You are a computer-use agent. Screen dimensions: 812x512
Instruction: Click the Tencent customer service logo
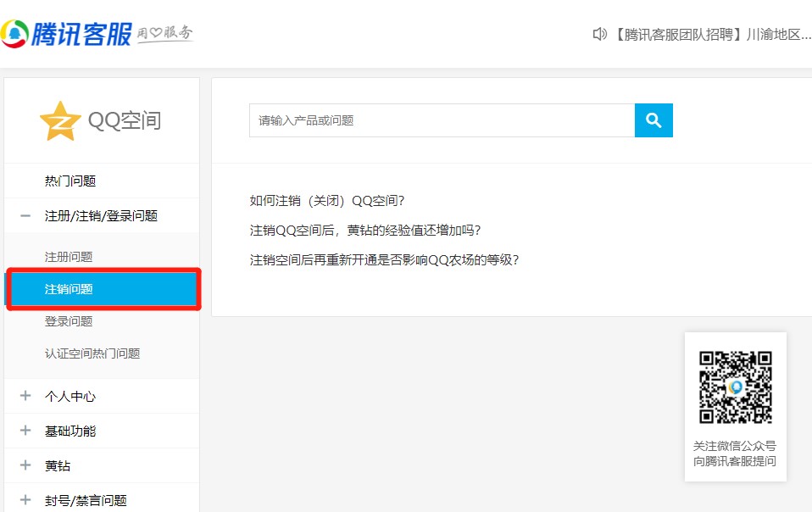point(66,34)
